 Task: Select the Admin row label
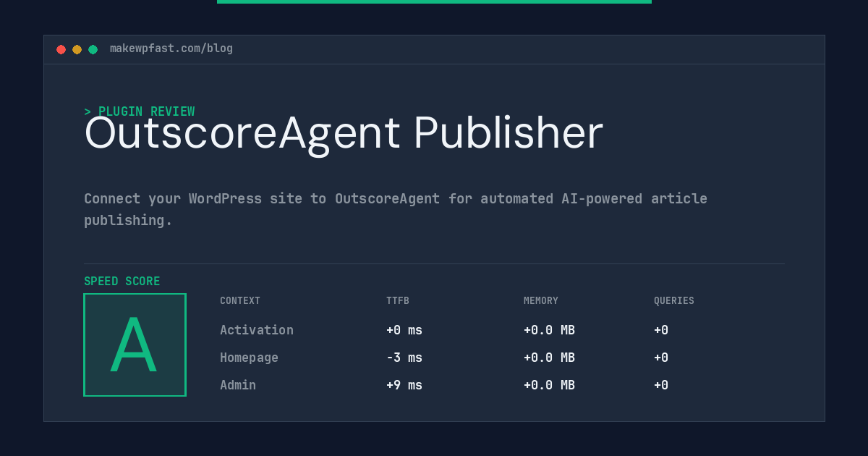click(238, 385)
